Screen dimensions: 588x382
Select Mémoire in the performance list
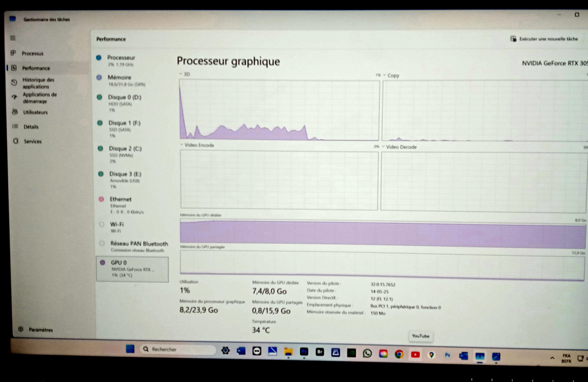120,77
